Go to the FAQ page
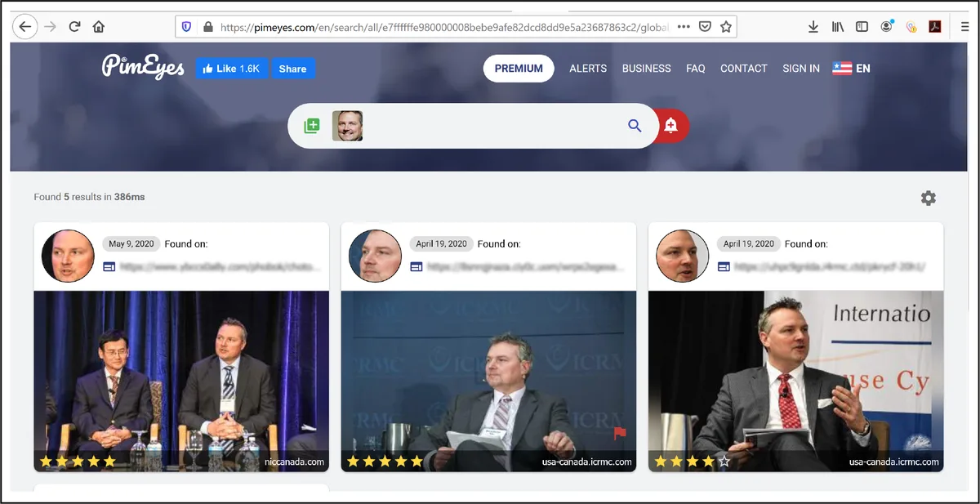The width and height of the screenshot is (980, 504). [x=696, y=69]
